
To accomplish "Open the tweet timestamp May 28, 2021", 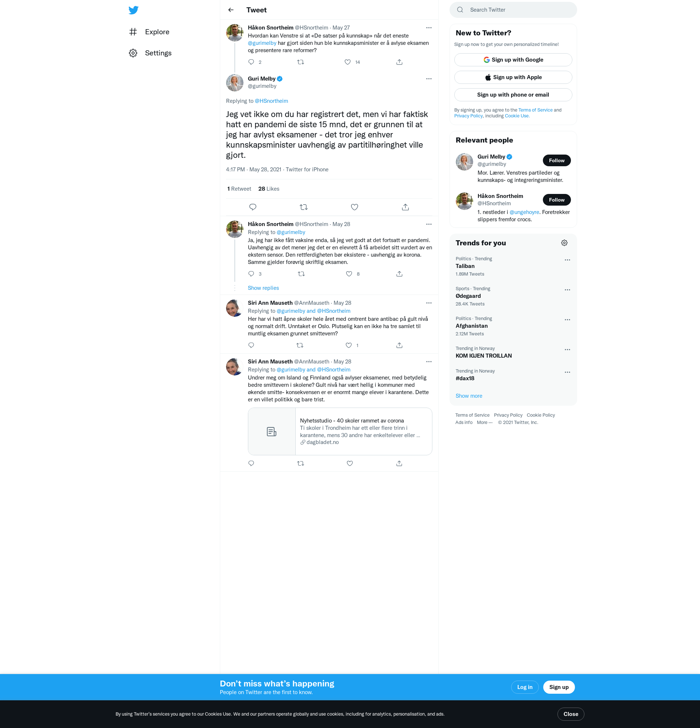I will pos(253,170).
